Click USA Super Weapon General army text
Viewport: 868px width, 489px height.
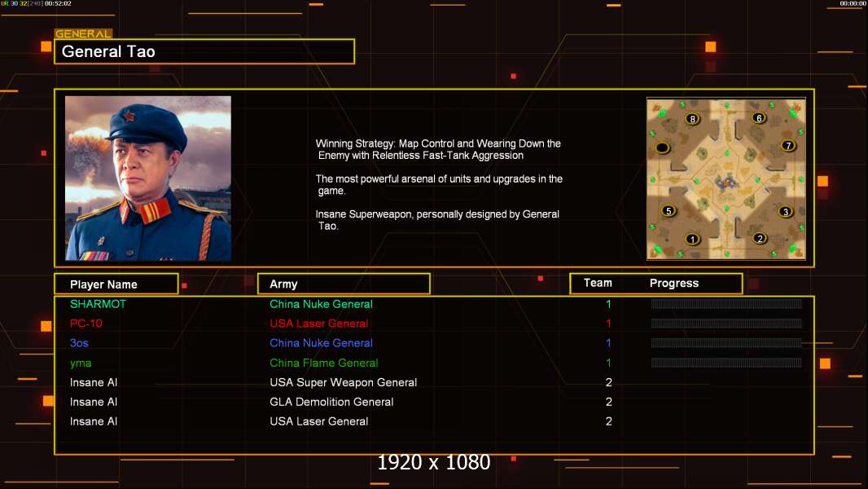[344, 383]
